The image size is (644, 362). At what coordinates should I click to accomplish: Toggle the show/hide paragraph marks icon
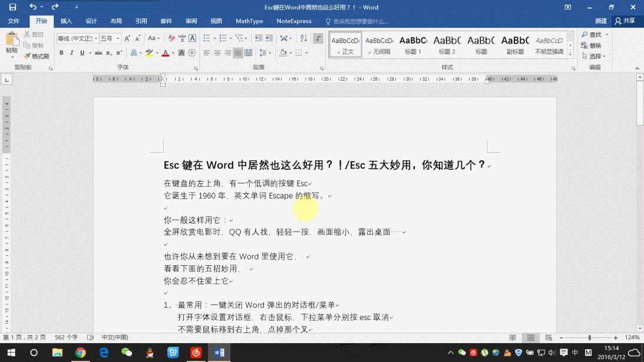tap(318, 38)
